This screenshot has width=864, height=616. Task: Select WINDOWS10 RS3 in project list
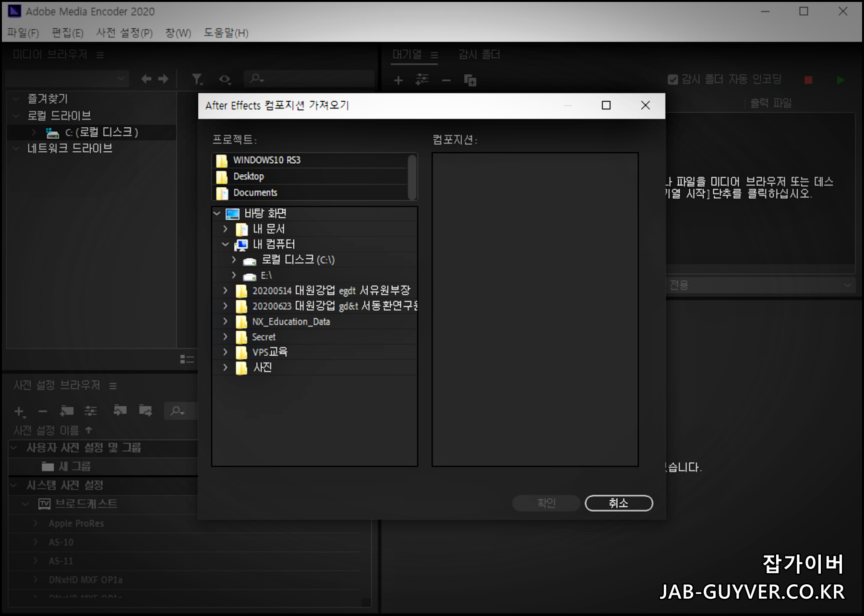tap(310, 160)
